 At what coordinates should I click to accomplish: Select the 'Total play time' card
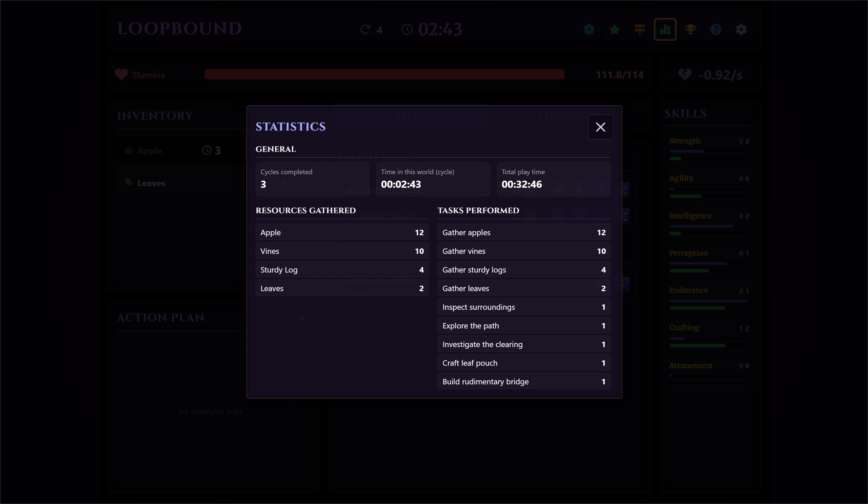pyautogui.click(x=554, y=179)
